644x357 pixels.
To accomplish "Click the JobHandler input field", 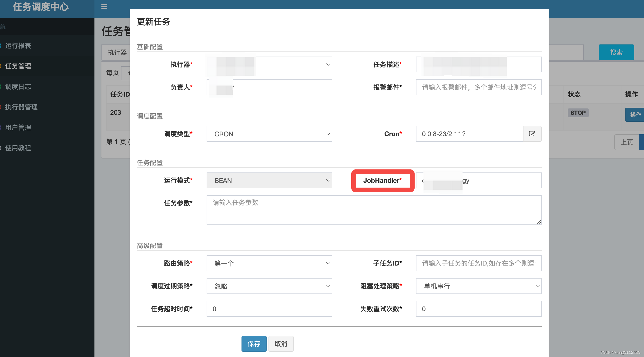I will click(x=479, y=180).
